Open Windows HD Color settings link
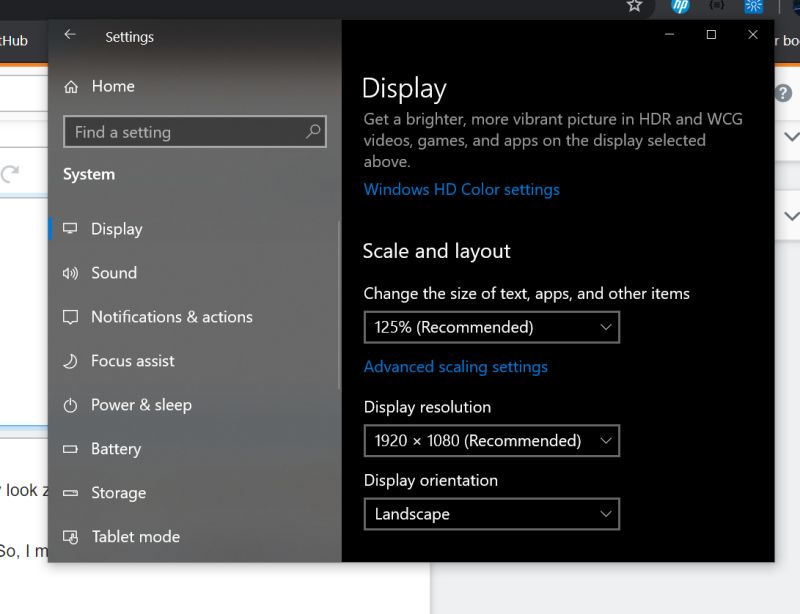800x614 pixels. pos(462,190)
